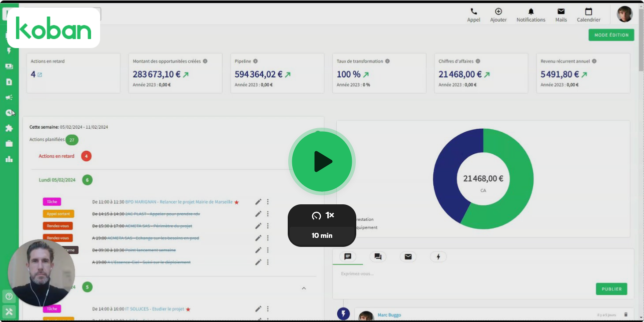Viewport: 644px width, 322px height.
Task: Select the Actions en retard count badge
Action: (x=86, y=156)
